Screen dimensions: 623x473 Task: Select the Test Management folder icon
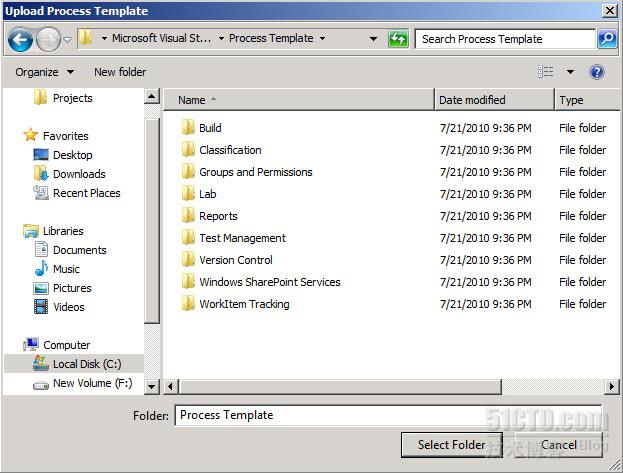(188, 238)
